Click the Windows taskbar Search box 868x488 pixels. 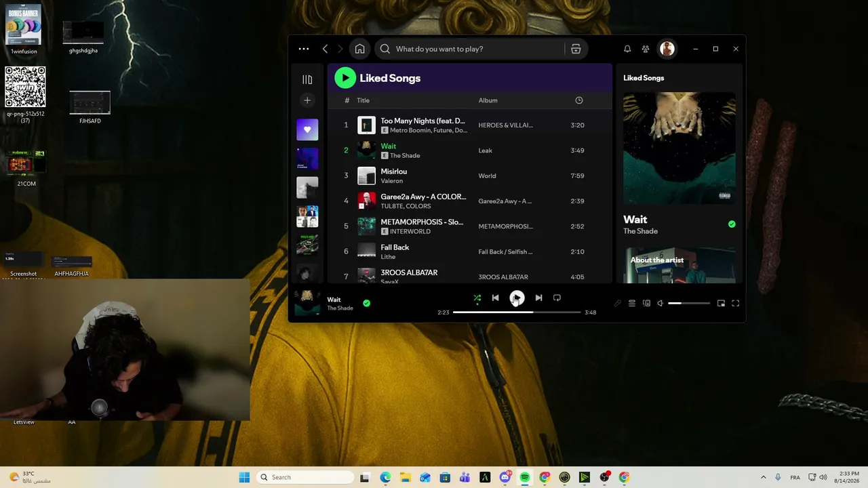pos(305,477)
